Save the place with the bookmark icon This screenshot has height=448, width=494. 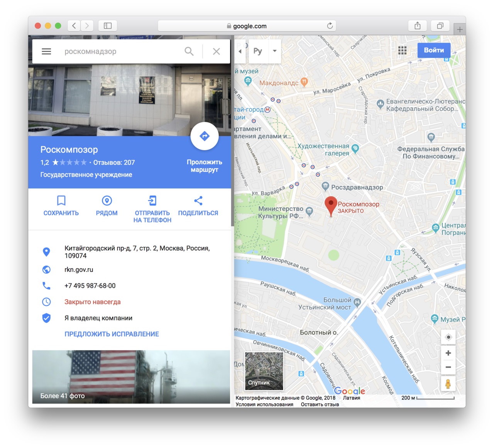coord(61,201)
